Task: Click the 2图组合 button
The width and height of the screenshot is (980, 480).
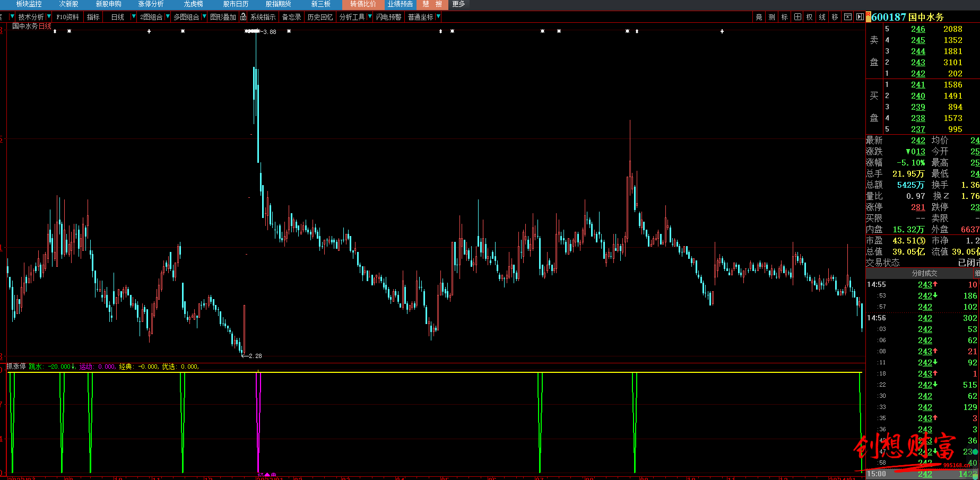Action: point(151,17)
